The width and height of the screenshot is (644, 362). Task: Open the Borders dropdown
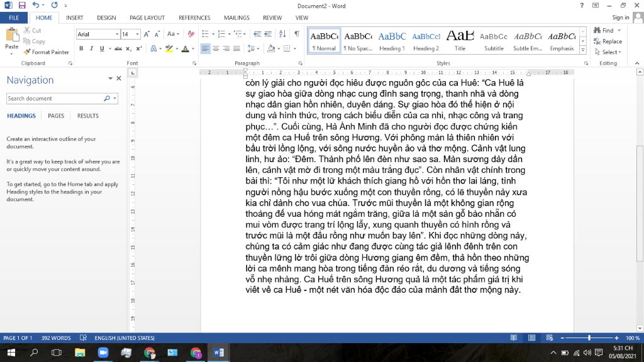point(295,48)
